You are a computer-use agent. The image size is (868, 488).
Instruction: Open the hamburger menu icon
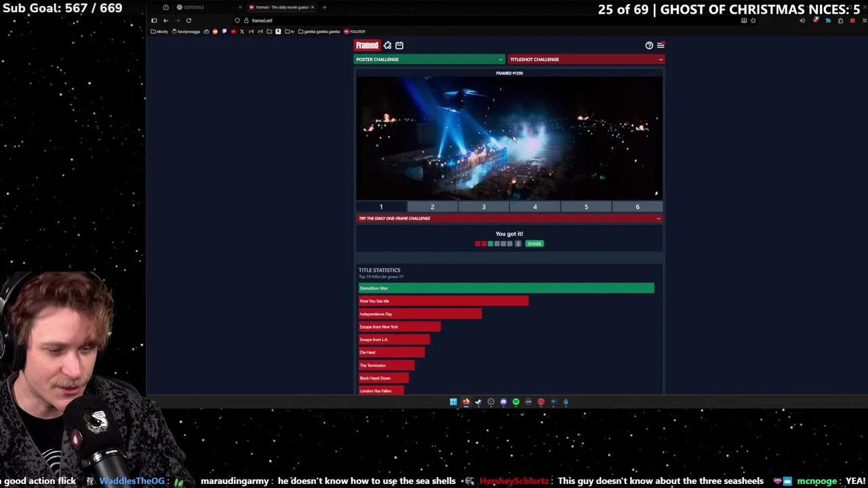660,45
